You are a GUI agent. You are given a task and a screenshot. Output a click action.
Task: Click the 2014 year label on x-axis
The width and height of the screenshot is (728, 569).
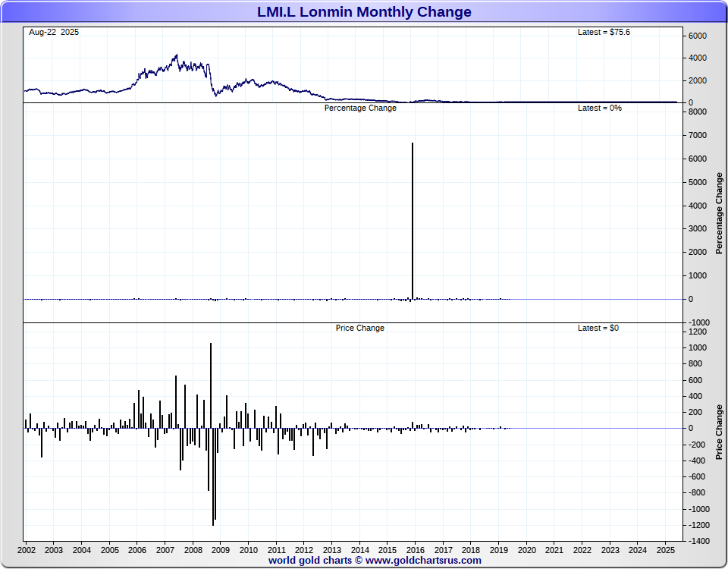(x=359, y=550)
